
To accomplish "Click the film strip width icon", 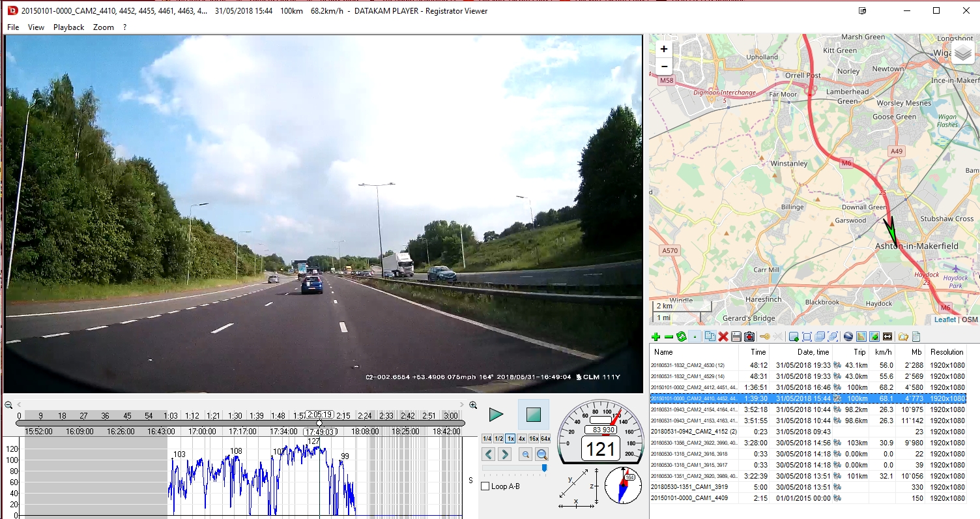I will coord(887,336).
